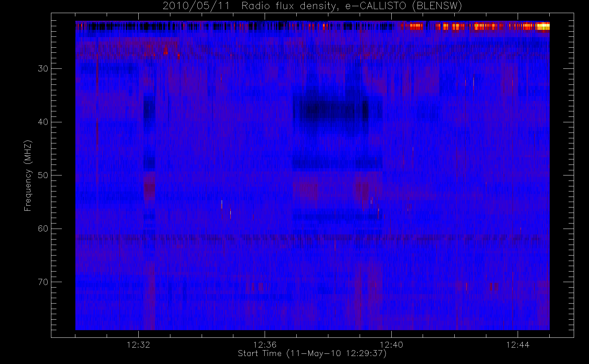Click the bright yellow burst at spectrogram's top right
589x364 pixels.
coord(543,26)
